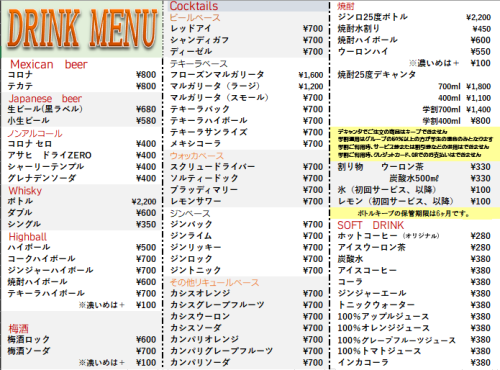
Task: Select 'マルガリータ（スモール）' item
Action: click(219, 97)
